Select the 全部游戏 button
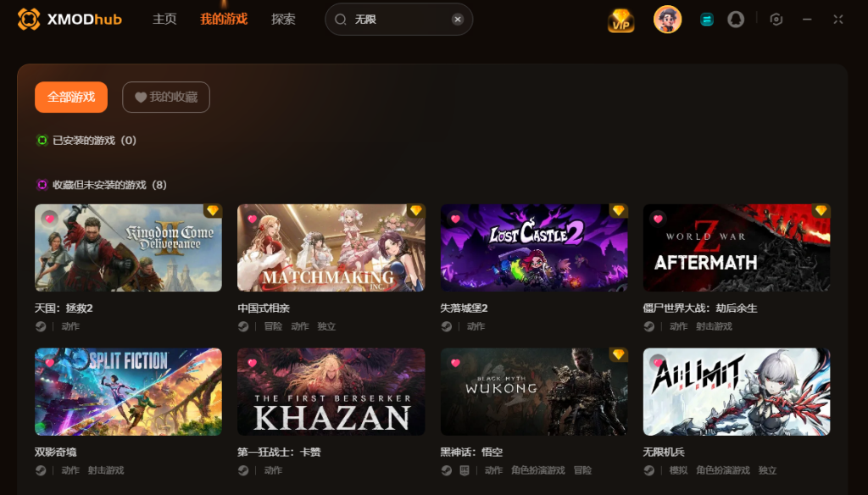 71,97
